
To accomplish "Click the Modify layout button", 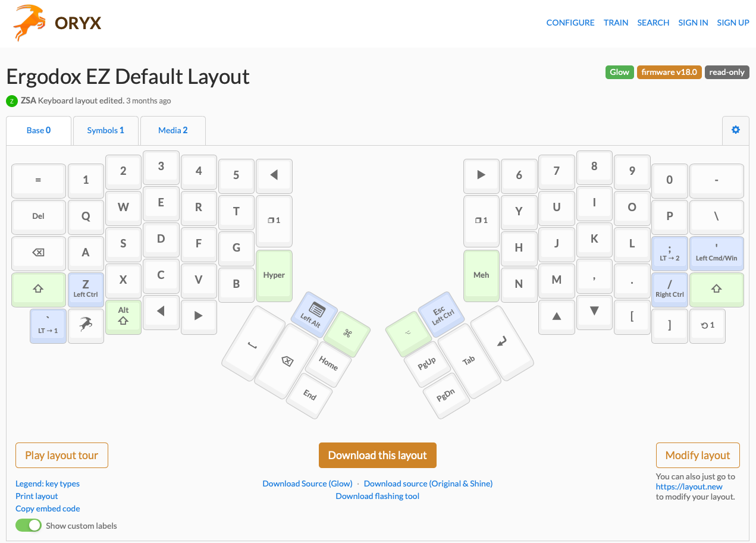I will (x=697, y=455).
